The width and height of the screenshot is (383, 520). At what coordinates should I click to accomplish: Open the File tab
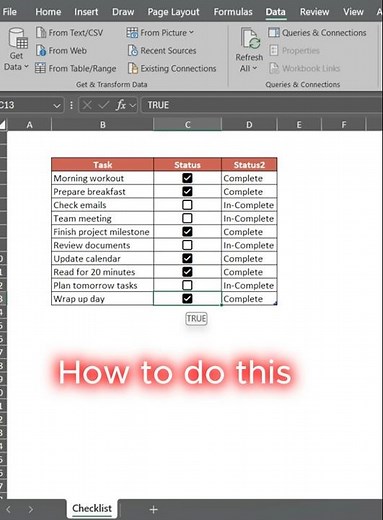[x=10, y=12]
